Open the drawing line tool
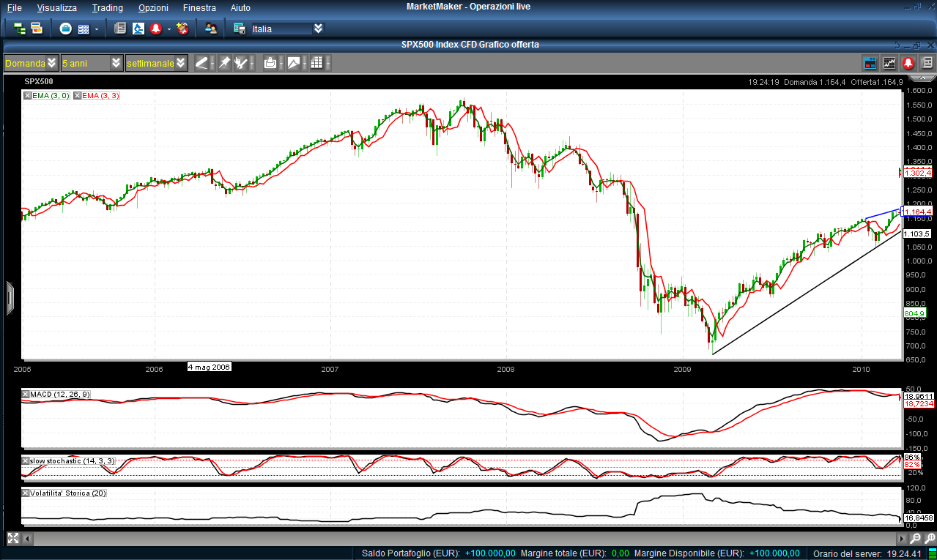The image size is (937, 560). (x=201, y=64)
